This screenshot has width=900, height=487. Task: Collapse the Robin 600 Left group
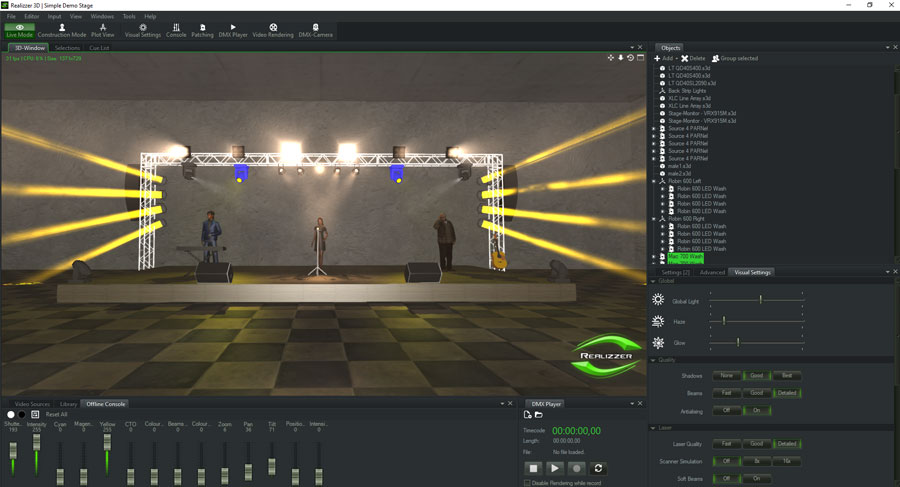pyautogui.click(x=654, y=181)
